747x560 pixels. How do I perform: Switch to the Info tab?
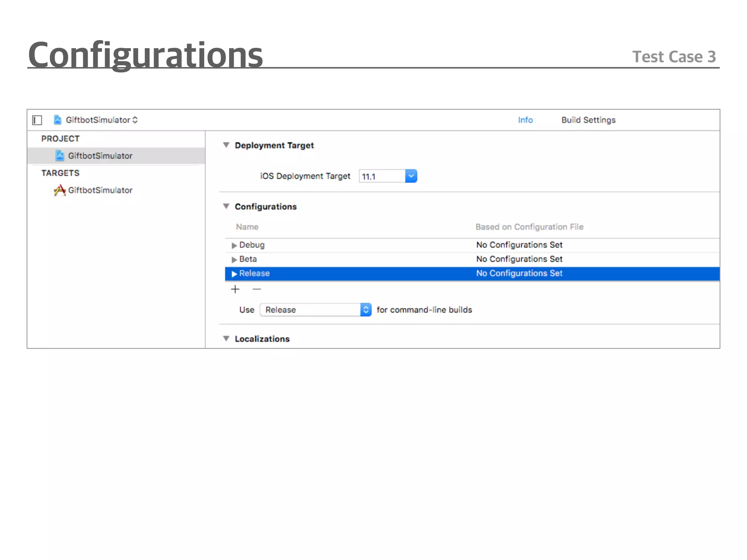(525, 120)
